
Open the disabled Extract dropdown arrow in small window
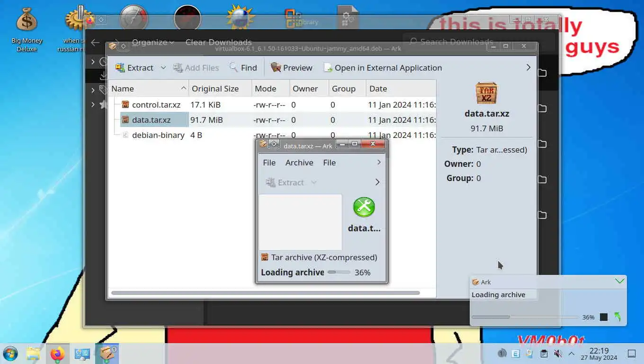click(x=313, y=182)
